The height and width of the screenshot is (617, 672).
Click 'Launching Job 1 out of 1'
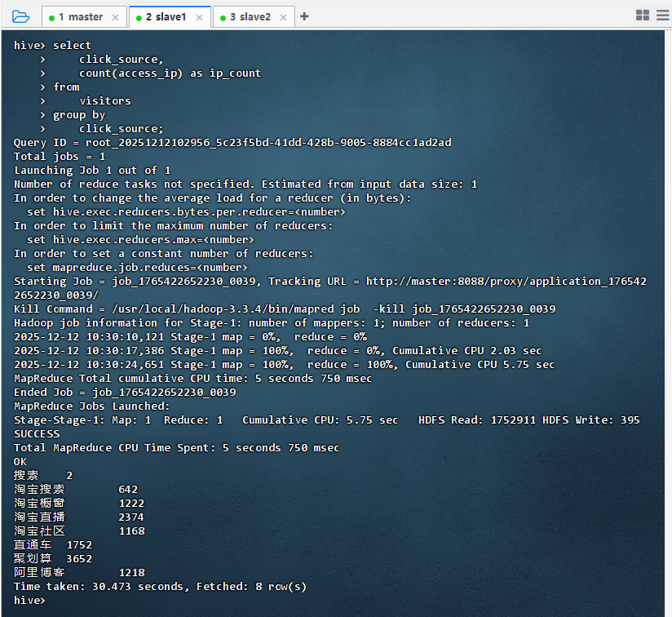click(x=92, y=171)
